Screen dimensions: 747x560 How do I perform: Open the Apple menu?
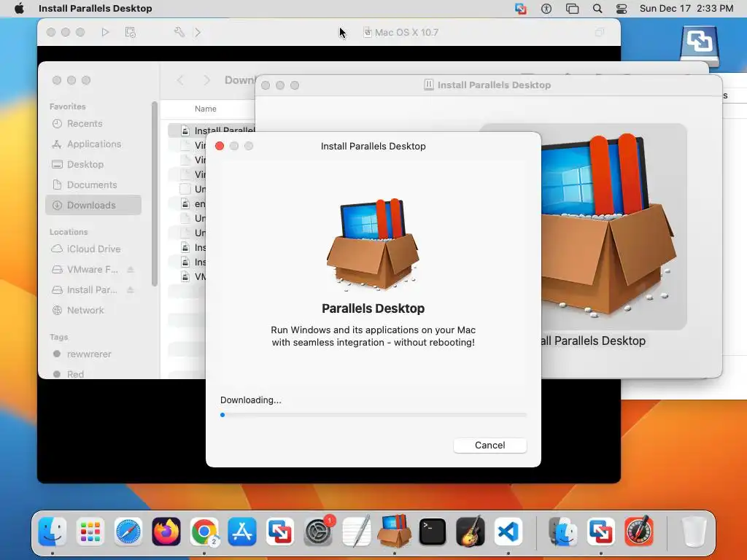pos(19,9)
